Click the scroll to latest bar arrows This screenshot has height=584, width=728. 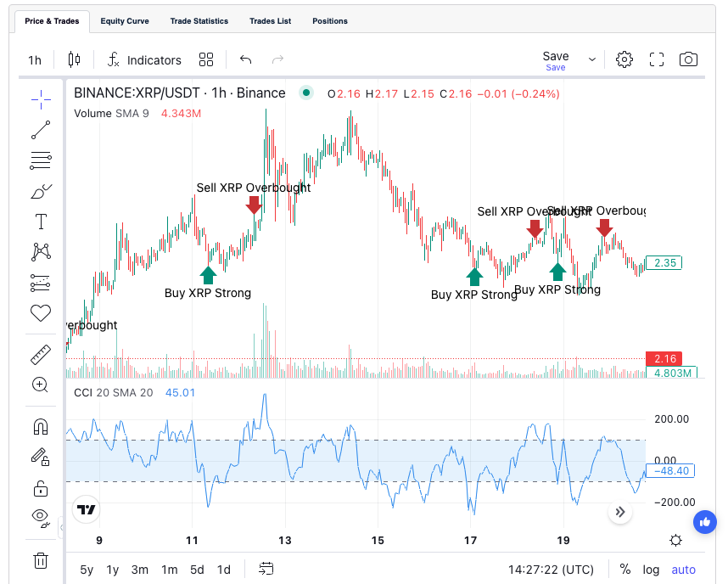(620, 512)
